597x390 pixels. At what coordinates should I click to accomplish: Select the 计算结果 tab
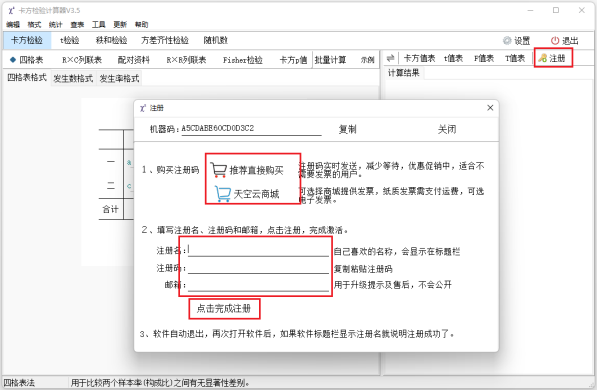[x=404, y=73]
